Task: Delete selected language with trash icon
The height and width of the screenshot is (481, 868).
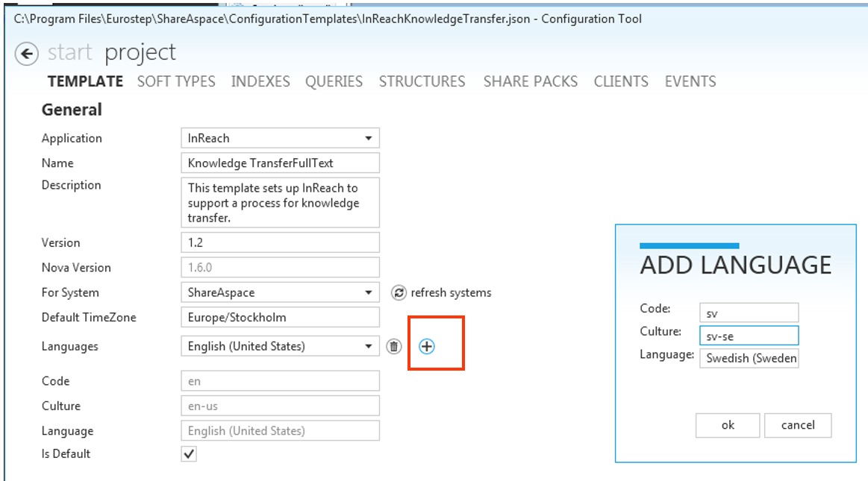Action: click(x=394, y=346)
